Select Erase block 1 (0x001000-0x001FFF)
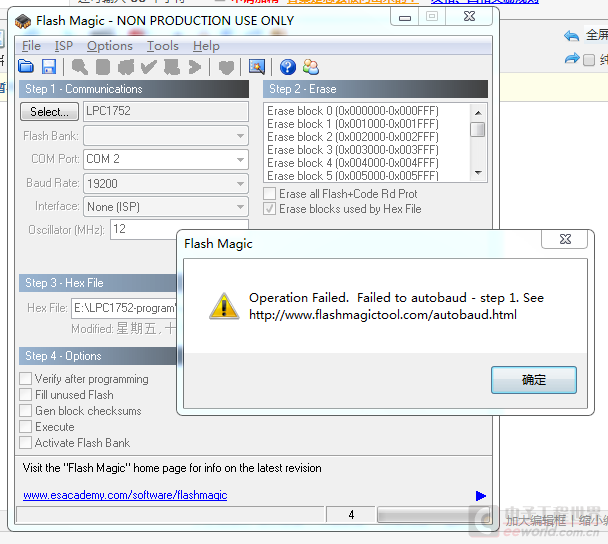This screenshot has height=544, width=608. tap(353, 124)
